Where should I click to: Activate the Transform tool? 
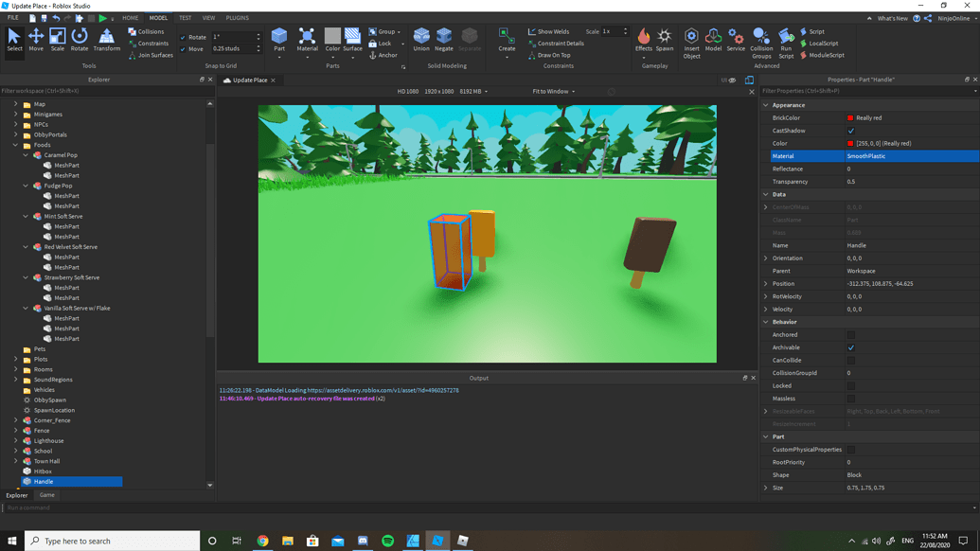pyautogui.click(x=107, y=40)
